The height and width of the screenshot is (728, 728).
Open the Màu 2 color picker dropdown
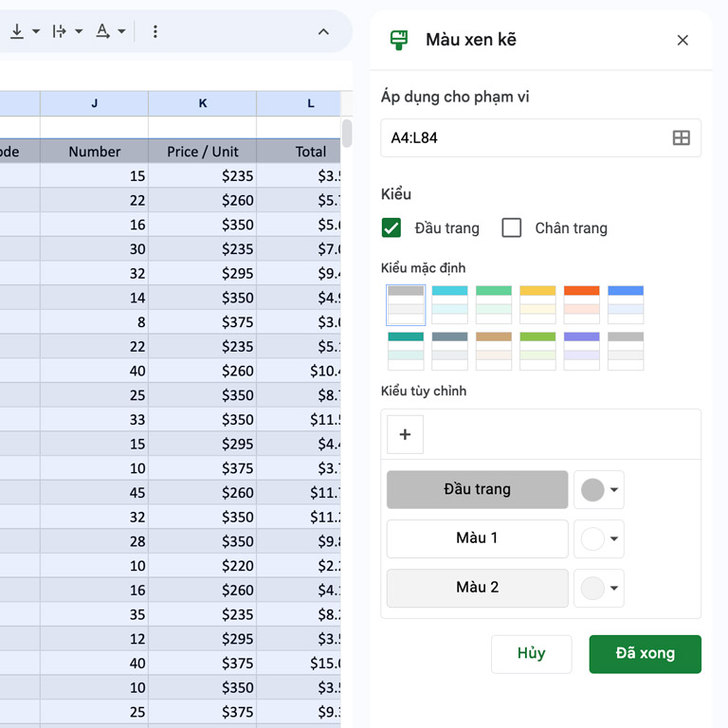click(x=599, y=589)
